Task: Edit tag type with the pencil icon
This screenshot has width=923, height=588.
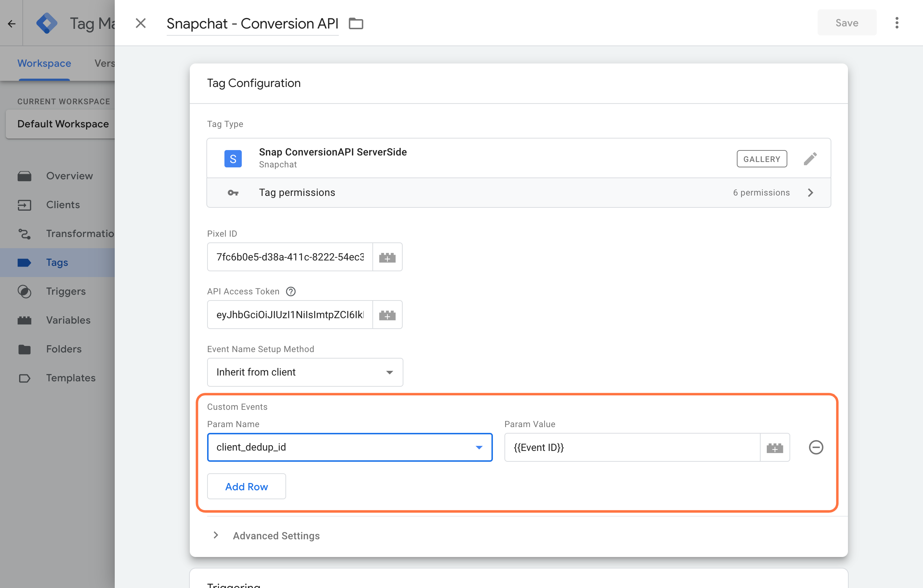Action: coord(810,159)
